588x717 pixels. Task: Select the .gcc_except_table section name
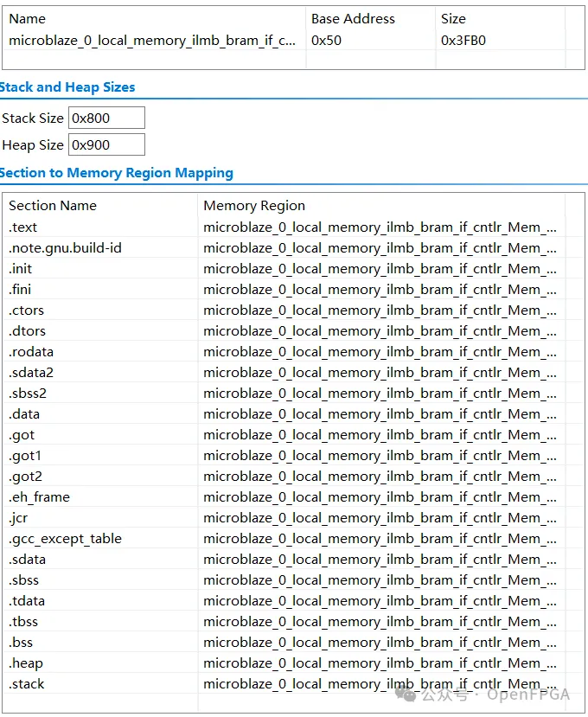point(65,539)
